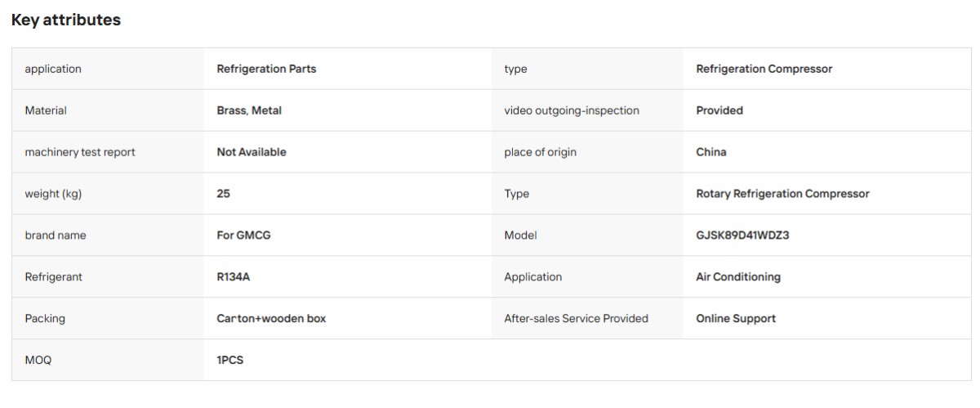Click the After-sales Service Provided label
The width and height of the screenshot is (980, 408).
pyautogui.click(x=577, y=319)
